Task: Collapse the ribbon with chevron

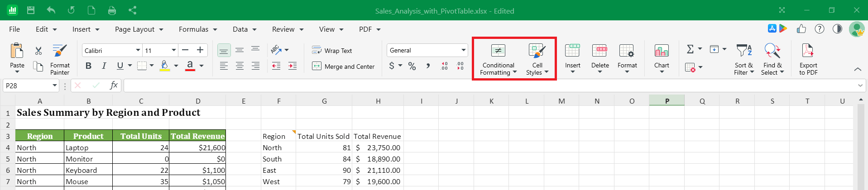Action: (858, 69)
